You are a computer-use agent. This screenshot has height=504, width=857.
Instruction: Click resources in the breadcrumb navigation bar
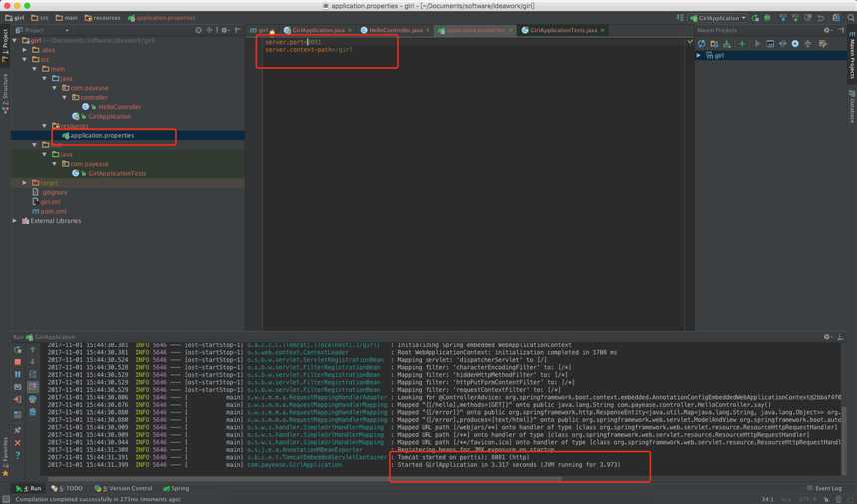pyautogui.click(x=102, y=18)
